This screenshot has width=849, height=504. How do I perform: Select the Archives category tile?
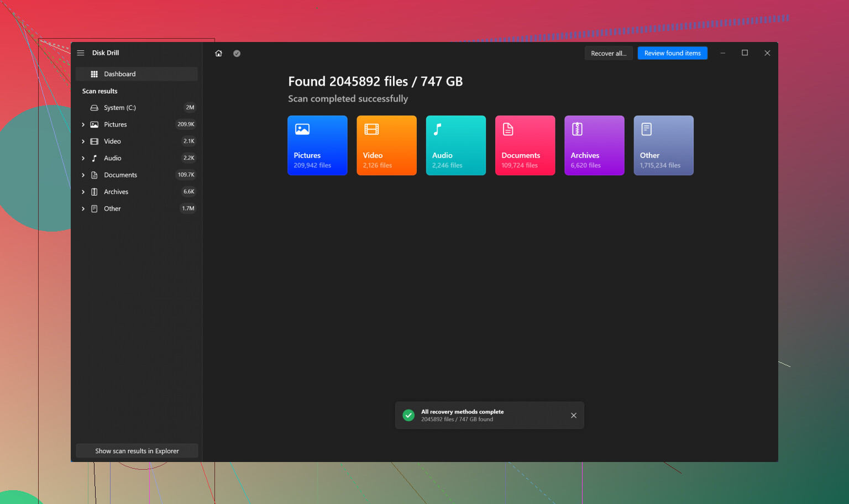point(594,145)
